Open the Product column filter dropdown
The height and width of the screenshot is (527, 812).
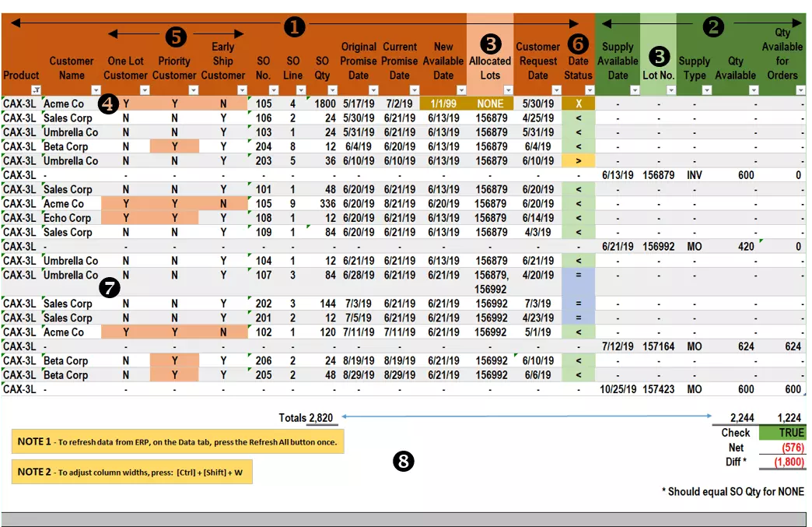pos(36,90)
